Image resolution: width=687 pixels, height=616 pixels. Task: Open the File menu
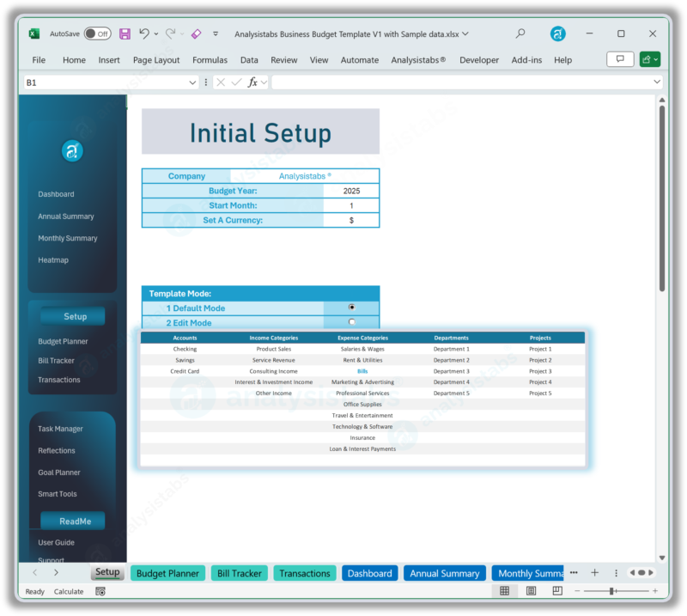39,60
